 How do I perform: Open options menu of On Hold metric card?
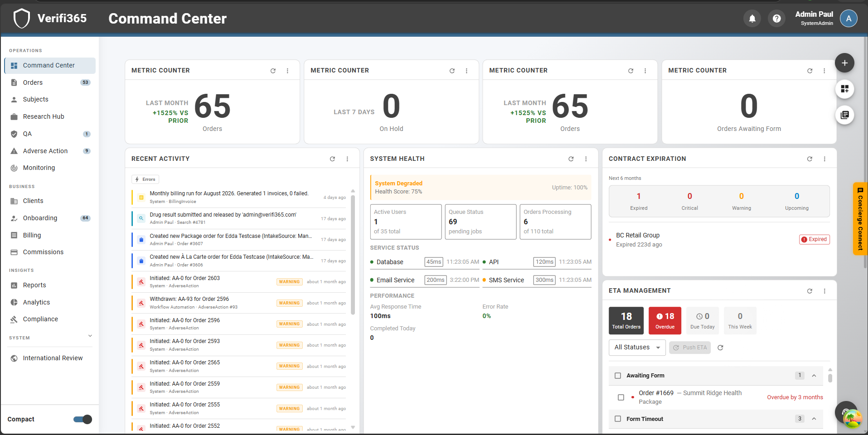click(466, 71)
